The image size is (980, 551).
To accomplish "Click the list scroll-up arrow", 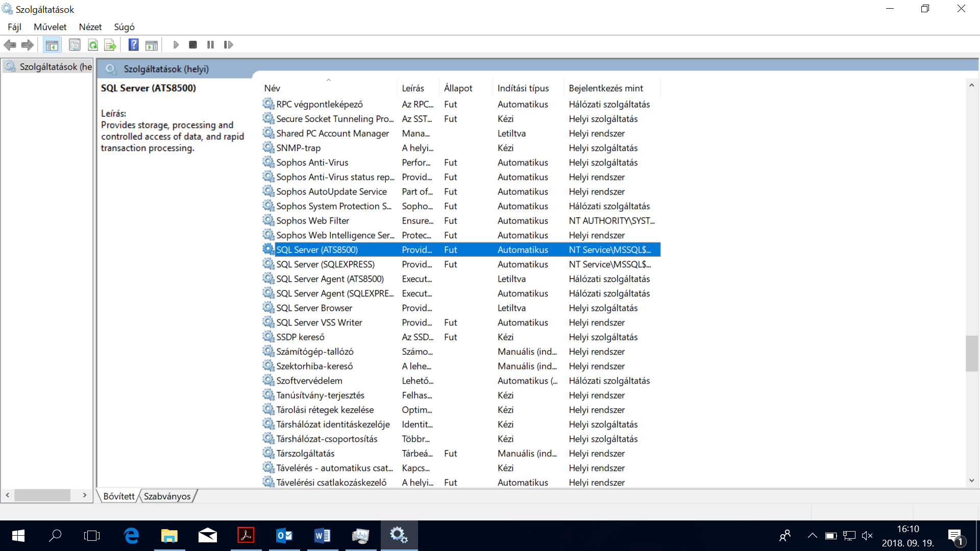I will coord(971,85).
